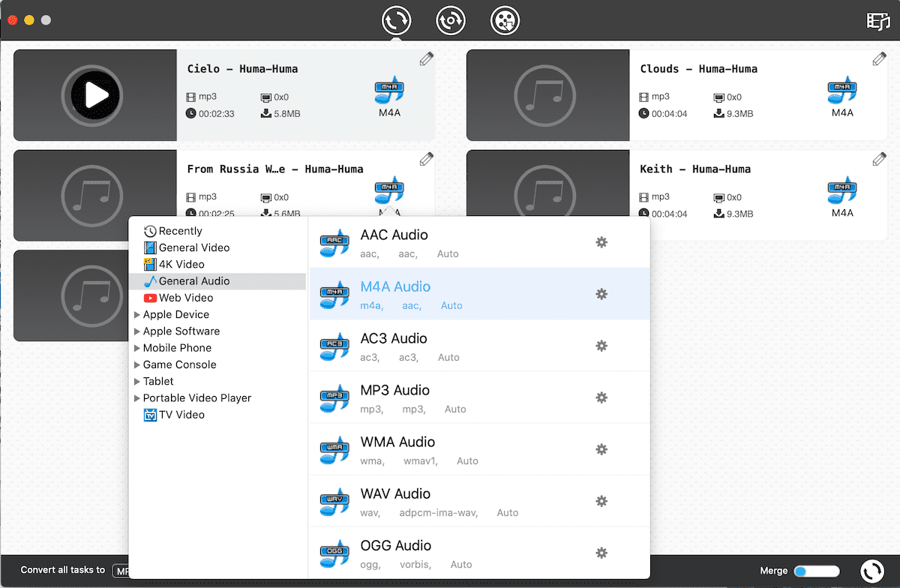900x588 pixels.
Task: Expand the Game Console category
Action: click(x=137, y=364)
